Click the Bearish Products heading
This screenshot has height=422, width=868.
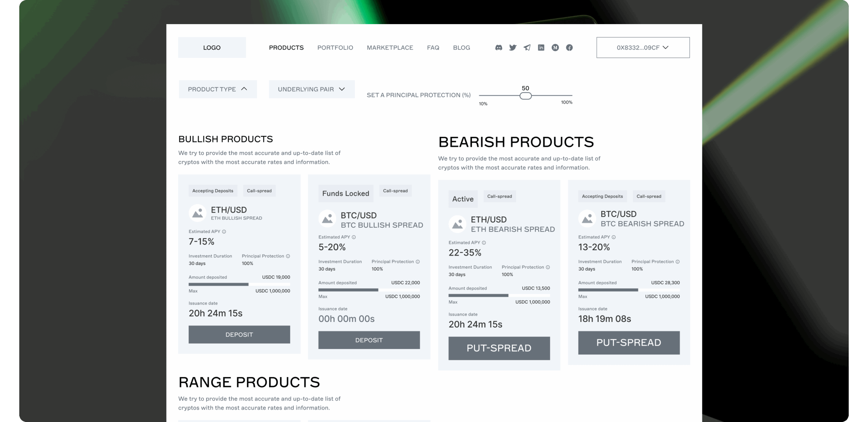[516, 142]
